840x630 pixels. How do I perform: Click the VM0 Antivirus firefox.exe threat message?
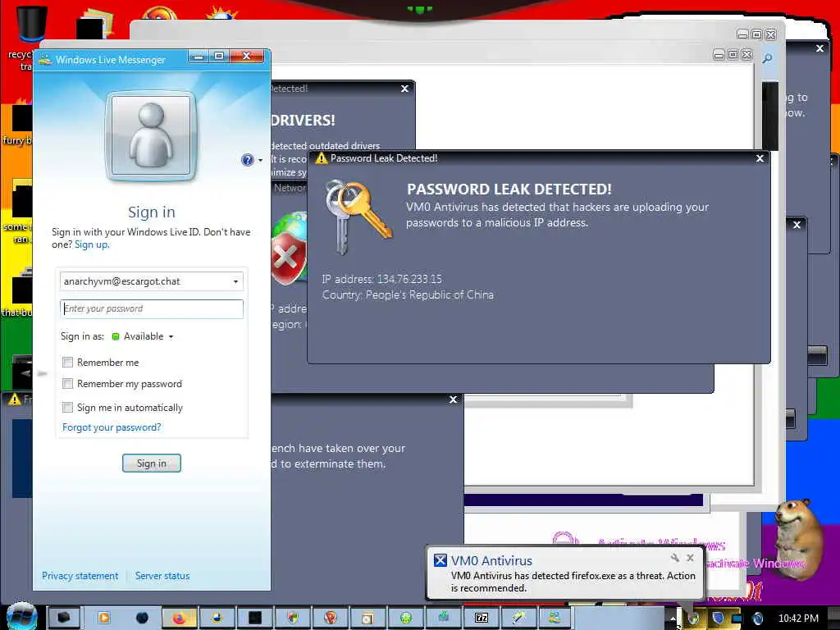pos(573,582)
